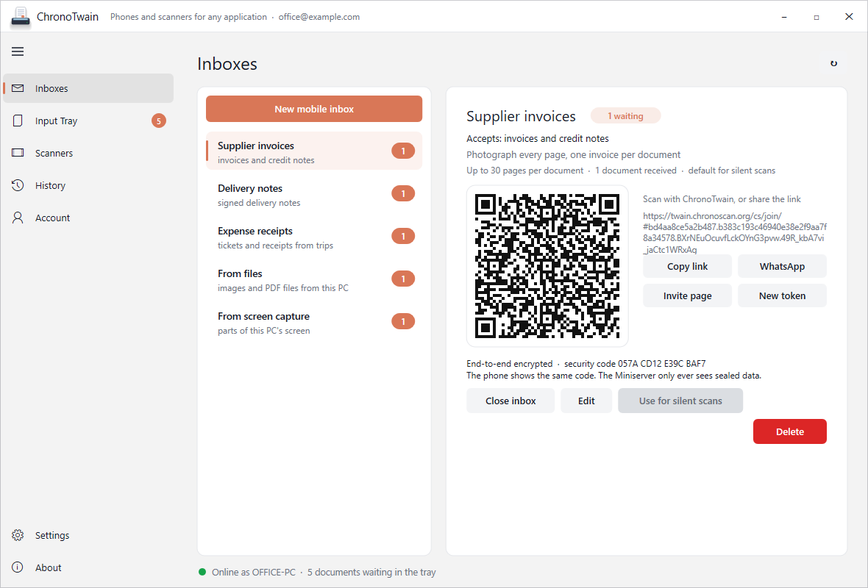The image size is (868, 588).
Task: Select the Expense receipts inbox
Action: (314, 236)
